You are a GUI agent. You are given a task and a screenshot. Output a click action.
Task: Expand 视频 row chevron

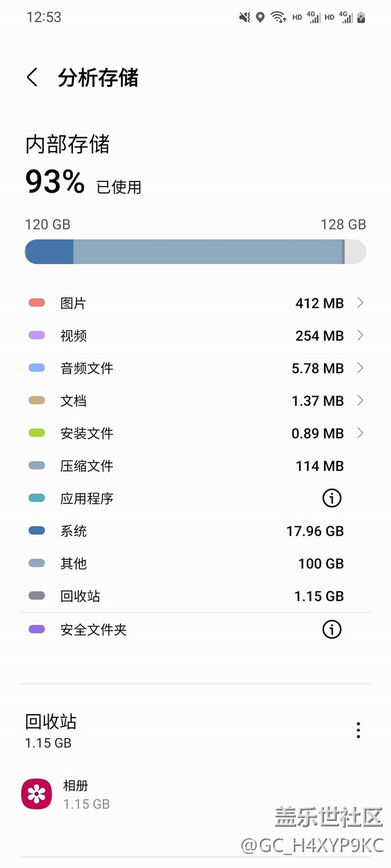360,335
